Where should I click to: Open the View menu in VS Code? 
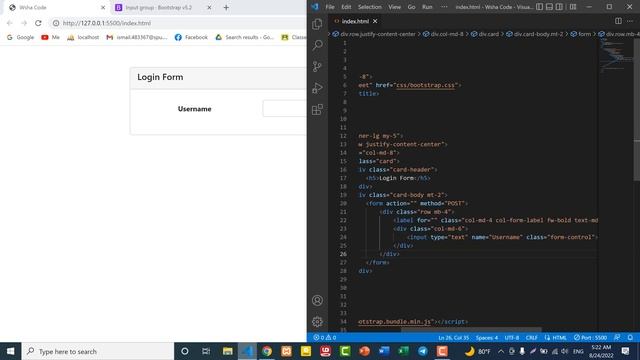pos(394,7)
